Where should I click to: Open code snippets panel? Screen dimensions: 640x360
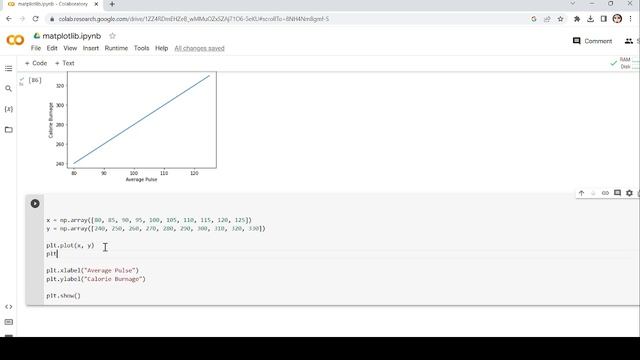(x=9, y=307)
